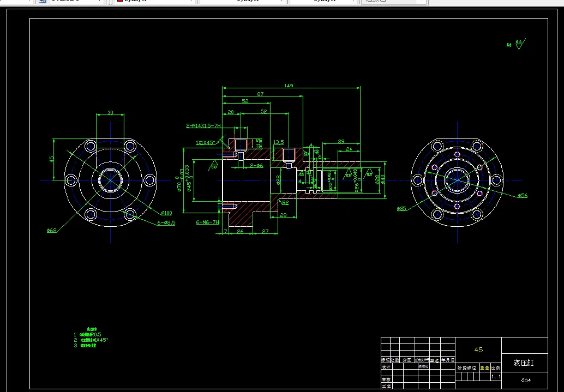Pick the 87 length dimension text

tap(260, 94)
